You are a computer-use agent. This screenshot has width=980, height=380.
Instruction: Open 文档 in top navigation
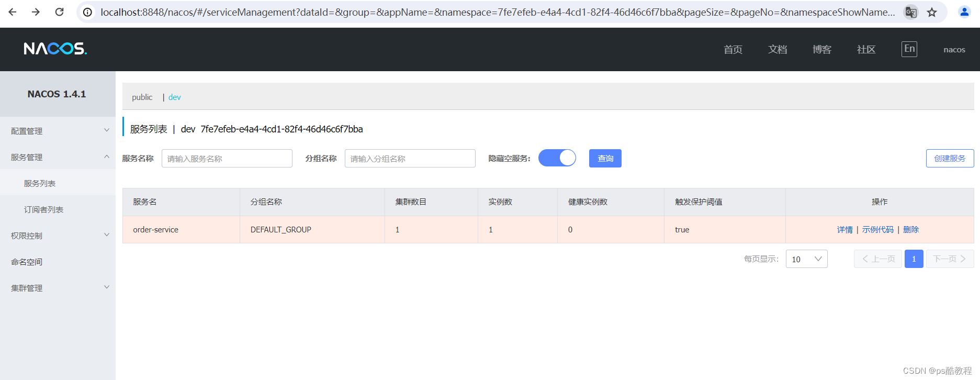(778, 49)
